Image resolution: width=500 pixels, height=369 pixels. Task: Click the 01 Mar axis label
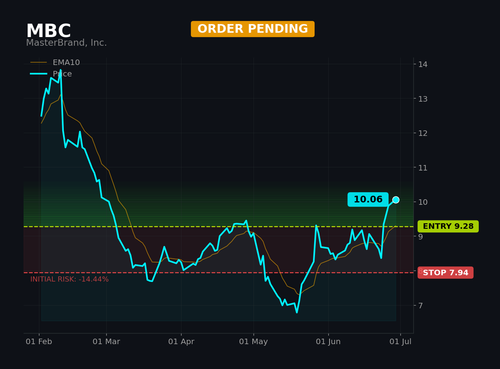[106, 342]
